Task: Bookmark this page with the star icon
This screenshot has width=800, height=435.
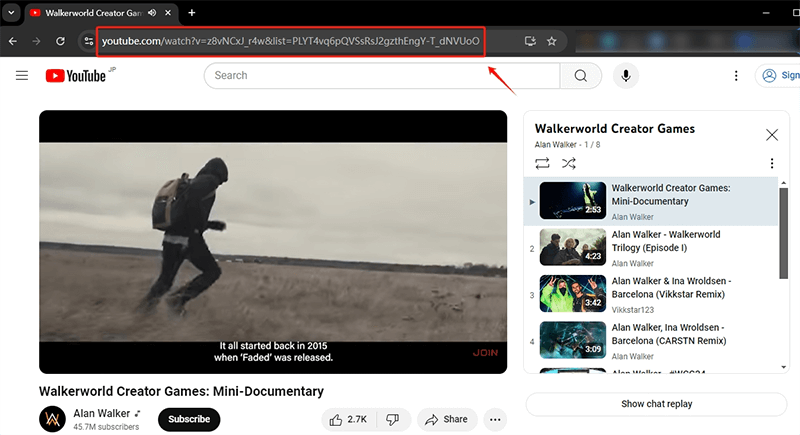Action: [552, 41]
